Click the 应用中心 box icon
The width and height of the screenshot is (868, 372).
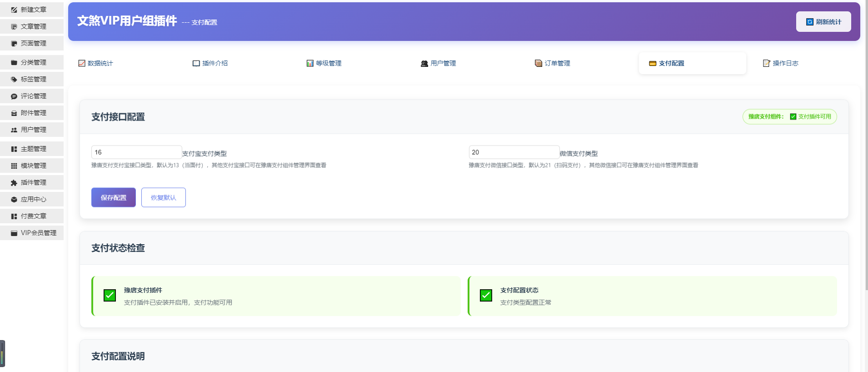click(x=14, y=199)
